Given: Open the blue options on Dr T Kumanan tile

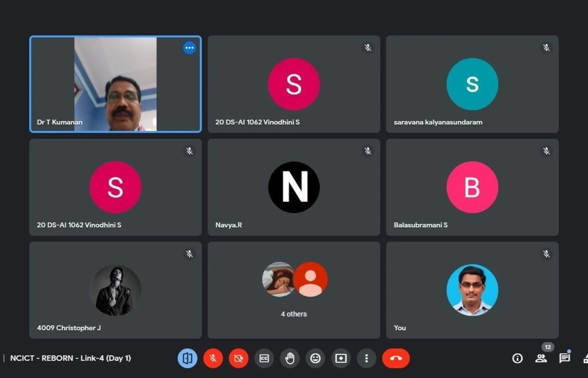Looking at the screenshot, I should click(189, 48).
